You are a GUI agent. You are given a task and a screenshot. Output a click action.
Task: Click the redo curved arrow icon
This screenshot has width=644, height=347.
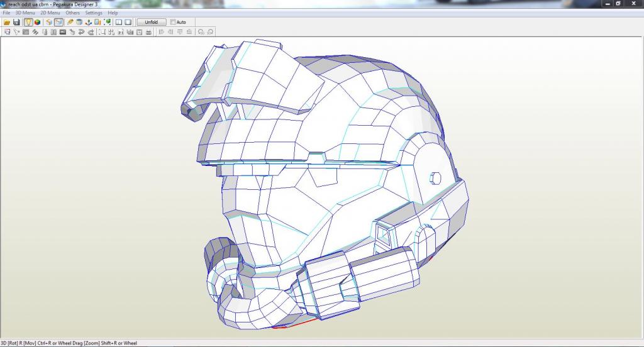[91, 32]
